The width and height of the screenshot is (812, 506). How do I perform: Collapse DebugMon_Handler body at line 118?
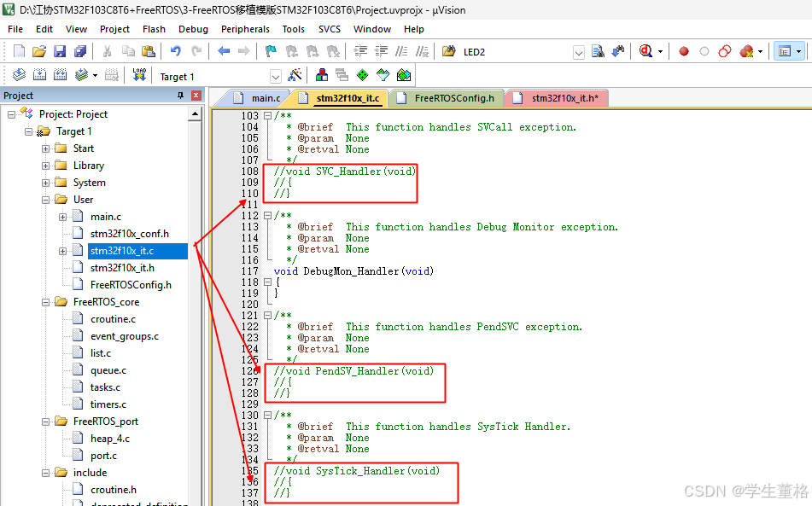267,282
